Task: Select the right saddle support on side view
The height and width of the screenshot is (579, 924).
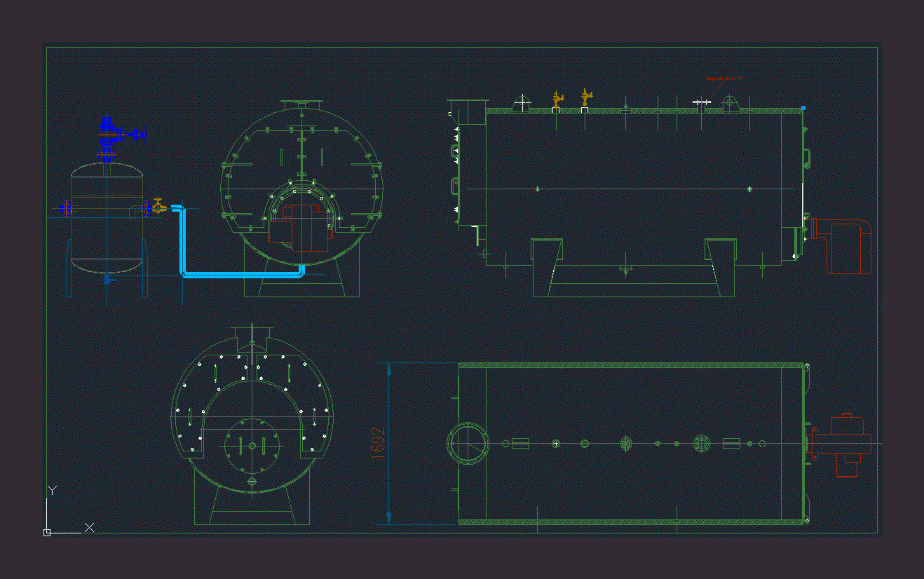Action: point(721,266)
